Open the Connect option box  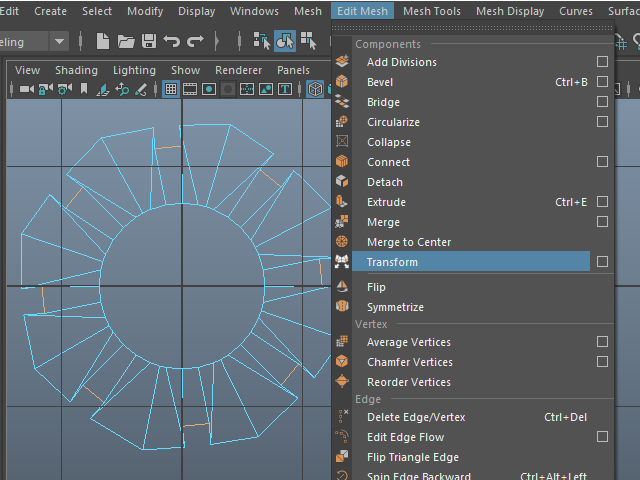coord(602,162)
